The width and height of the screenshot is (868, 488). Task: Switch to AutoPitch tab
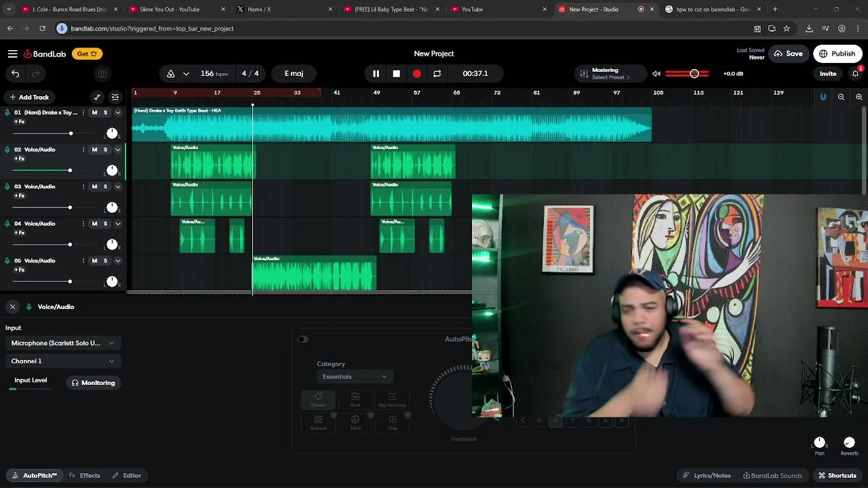click(35, 476)
